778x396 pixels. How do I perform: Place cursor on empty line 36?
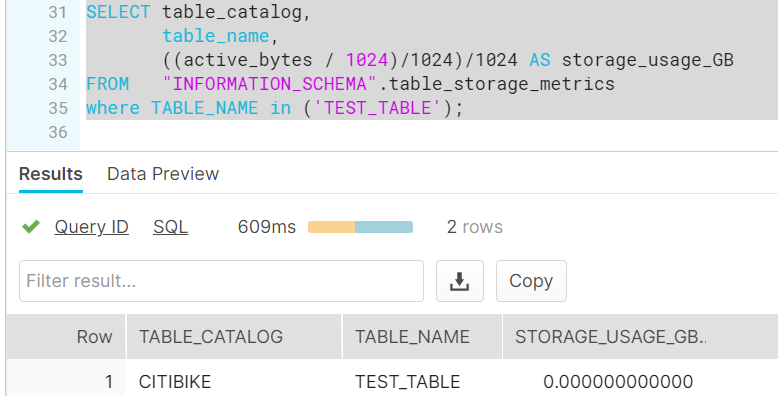click(427, 132)
